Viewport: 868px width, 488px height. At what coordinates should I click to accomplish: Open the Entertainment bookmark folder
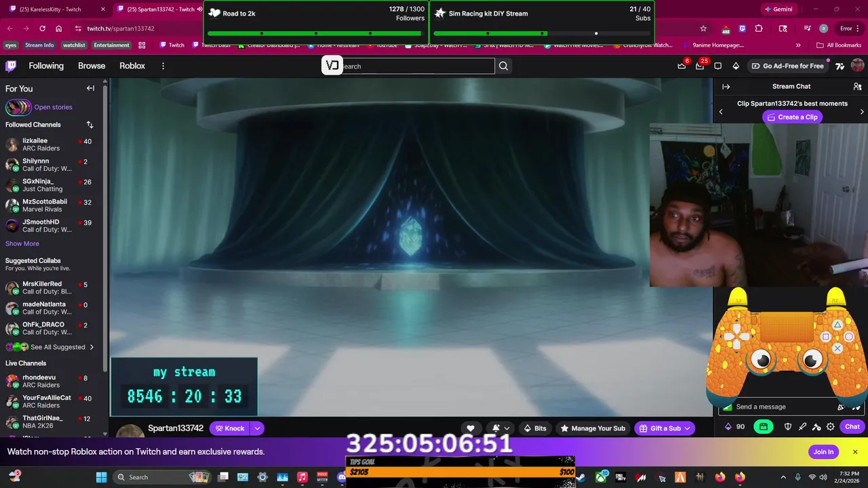[111, 45]
